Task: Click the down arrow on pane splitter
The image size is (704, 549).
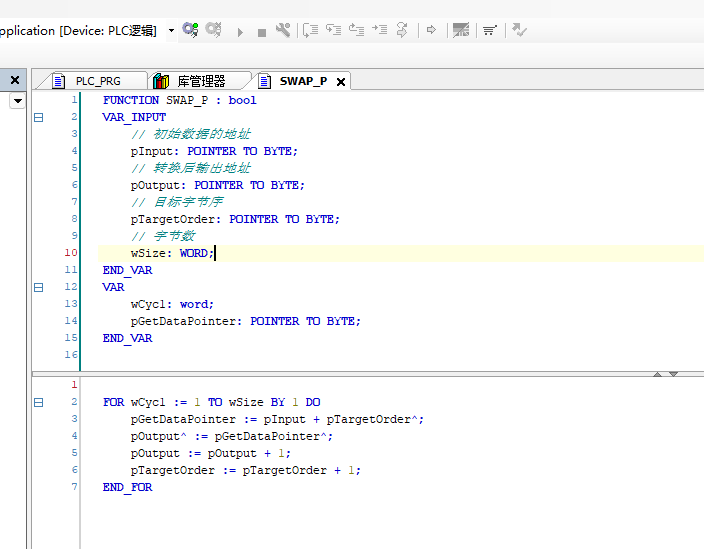Action: coord(673,374)
